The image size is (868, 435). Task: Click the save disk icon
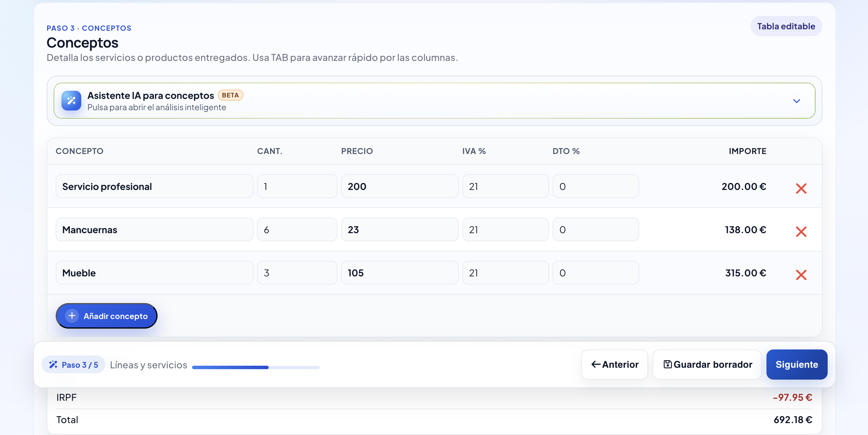(667, 364)
